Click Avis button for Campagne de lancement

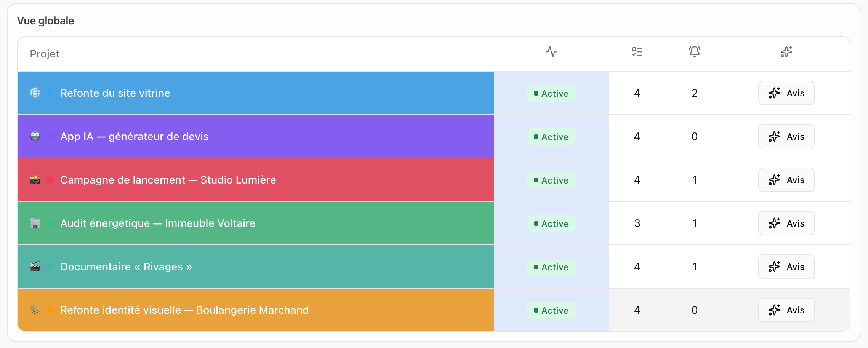[x=786, y=180]
